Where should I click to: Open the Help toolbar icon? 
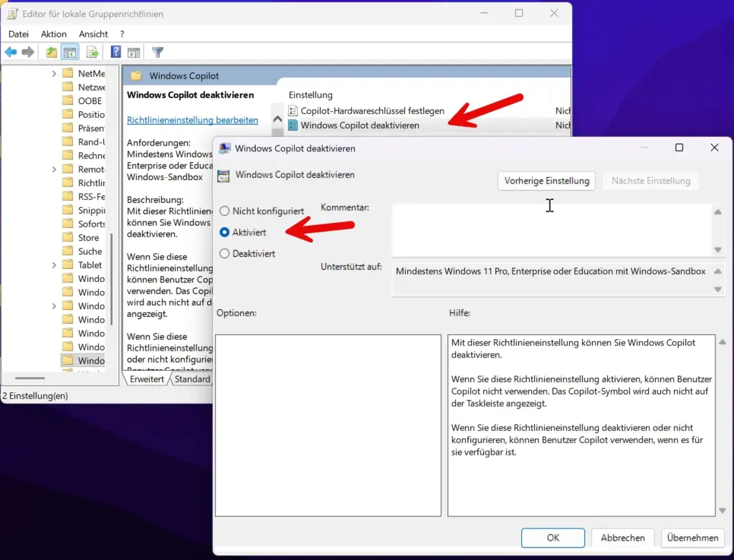(115, 52)
